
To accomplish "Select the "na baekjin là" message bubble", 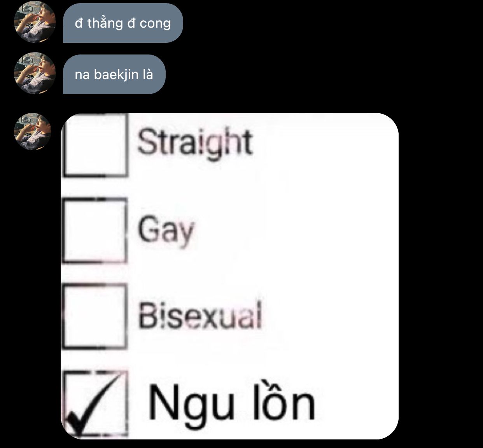I will (114, 74).
